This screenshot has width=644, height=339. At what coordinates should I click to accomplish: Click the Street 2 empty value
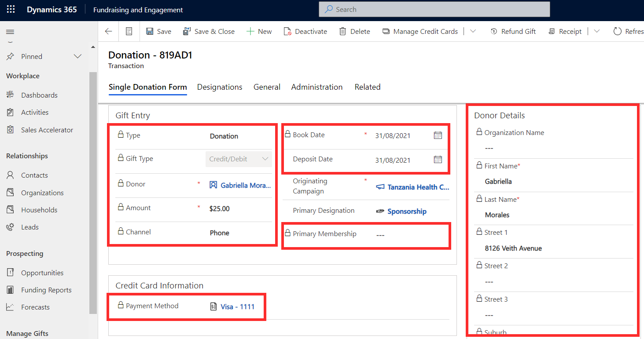(x=489, y=282)
